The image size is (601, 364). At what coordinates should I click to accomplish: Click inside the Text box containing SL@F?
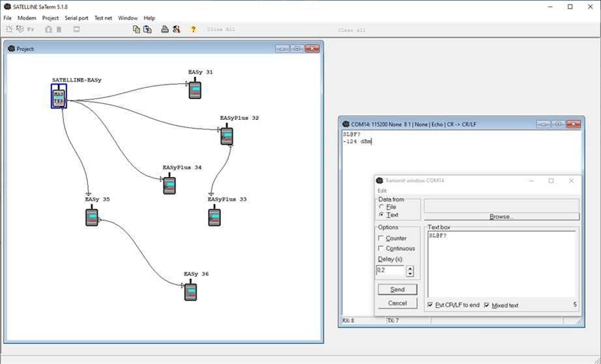pyautogui.click(x=501, y=264)
